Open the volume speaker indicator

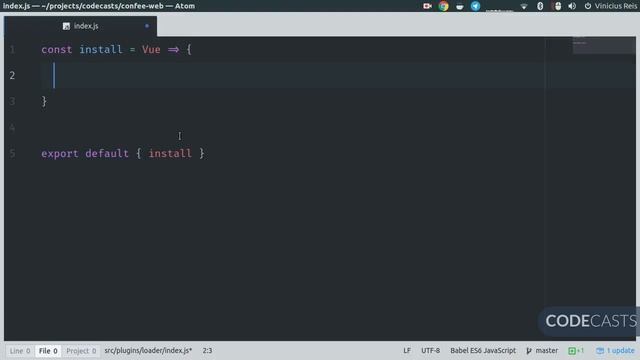(x=572, y=6)
